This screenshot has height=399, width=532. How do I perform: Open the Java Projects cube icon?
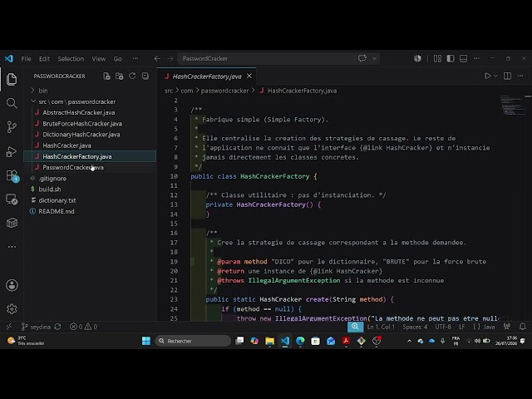[x=12, y=223]
